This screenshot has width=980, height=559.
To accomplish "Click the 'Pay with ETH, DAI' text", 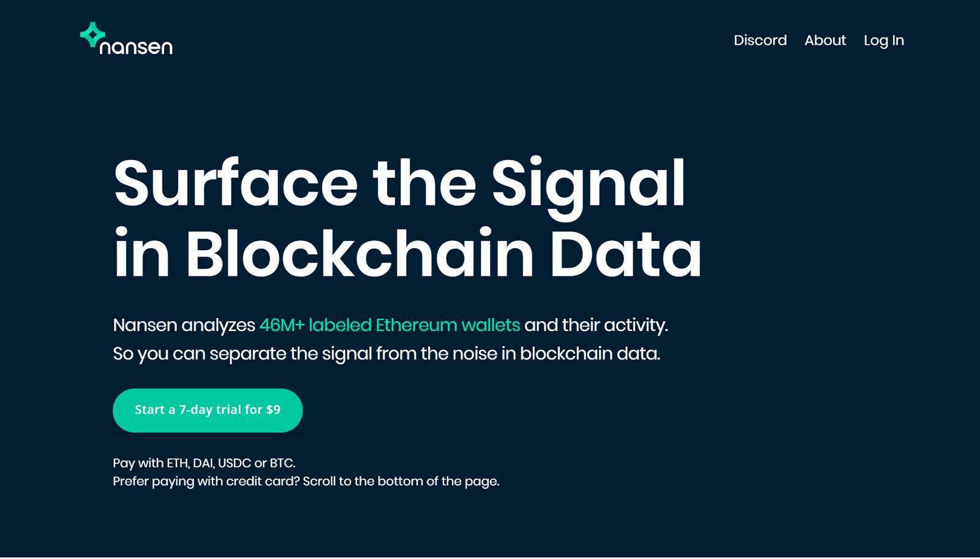I will click(164, 463).
